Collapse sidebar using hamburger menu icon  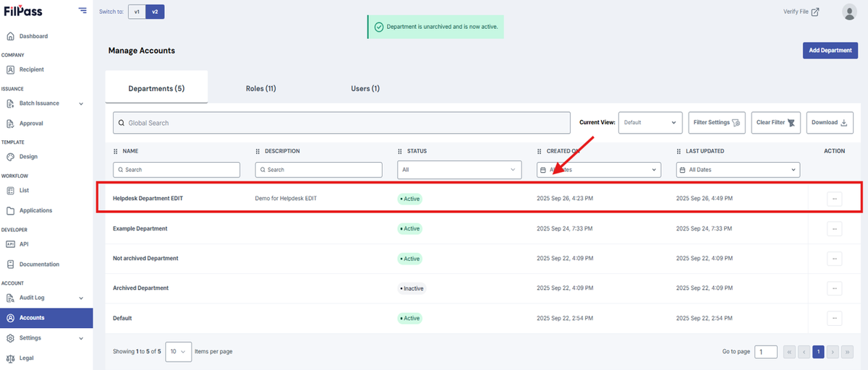point(82,11)
